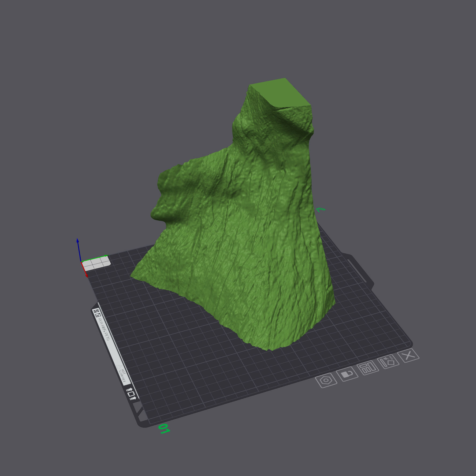Remove plate with the X icon
Image resolution: width=476 pixels, height=476 pixels.
click(x=408, y=356)
